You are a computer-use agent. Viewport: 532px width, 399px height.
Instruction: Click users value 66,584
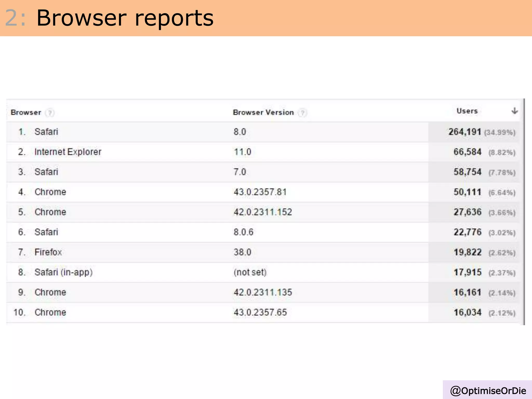pos(467,152)
